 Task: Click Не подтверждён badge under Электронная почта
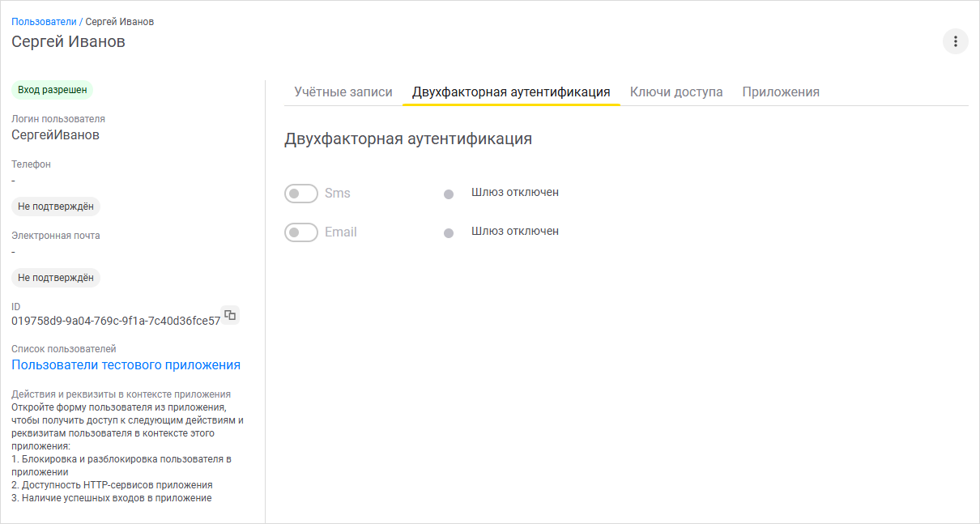(x=55, y=277)
